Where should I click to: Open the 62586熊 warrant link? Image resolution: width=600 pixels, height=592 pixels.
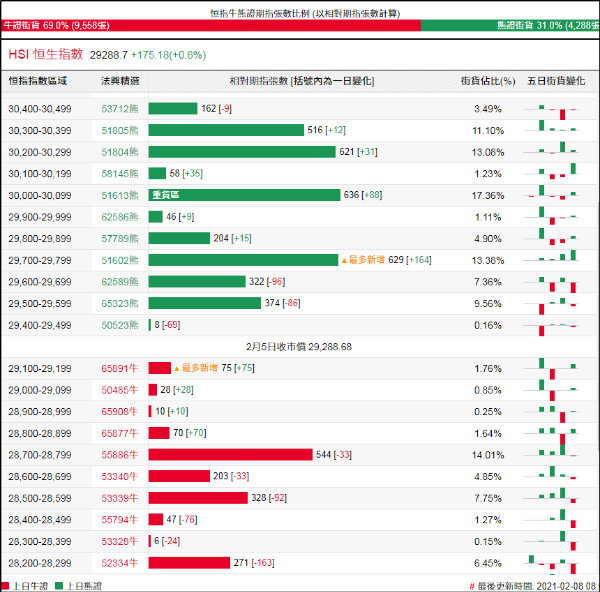pyautogui.click(x=120, y=217)
